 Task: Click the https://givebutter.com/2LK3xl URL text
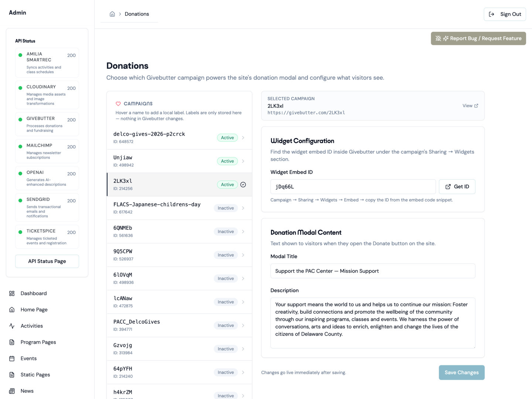coord(306,113)
